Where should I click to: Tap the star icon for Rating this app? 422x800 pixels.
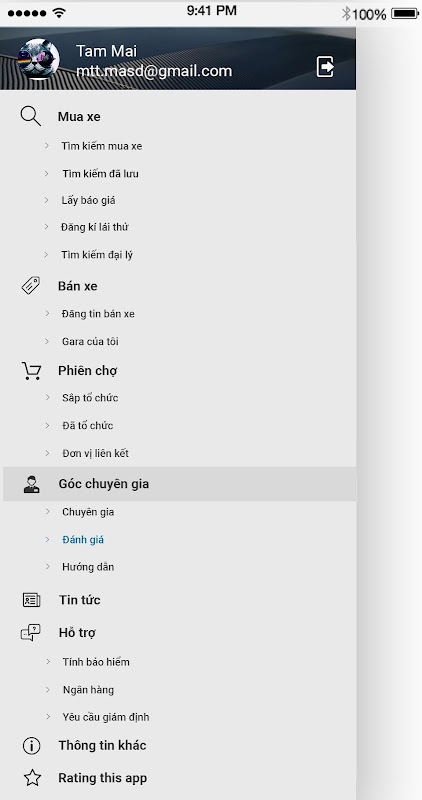(x=32, y=778)
